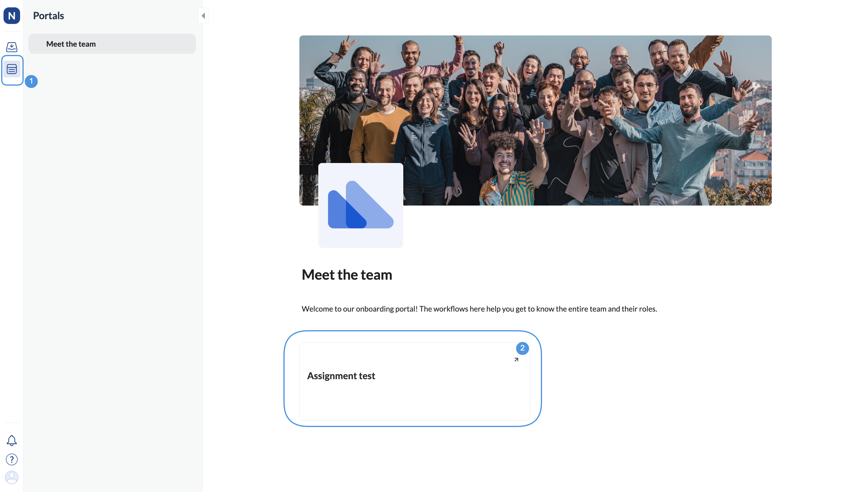This screenshot has width=868, height=492.
Task: Click the blue triangle logo thumbnail
Action: click(360, 205)
